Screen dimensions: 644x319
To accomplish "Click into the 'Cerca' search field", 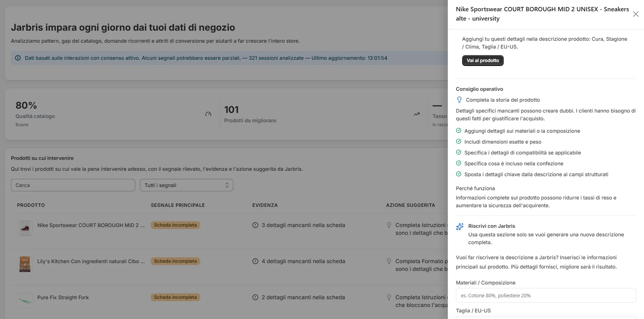I will pos(73,185).
